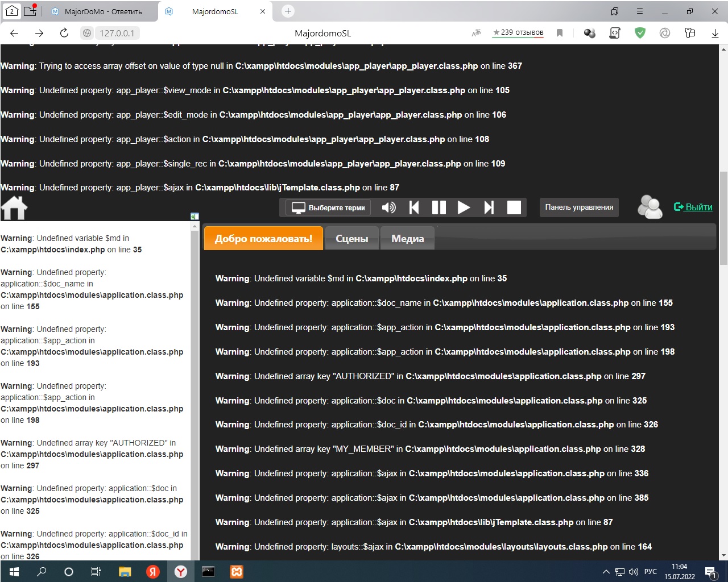The height and width of the screenshot is (582, 728).
Task: Open the browser downloads arrow
Action: (x=715, y=33)
